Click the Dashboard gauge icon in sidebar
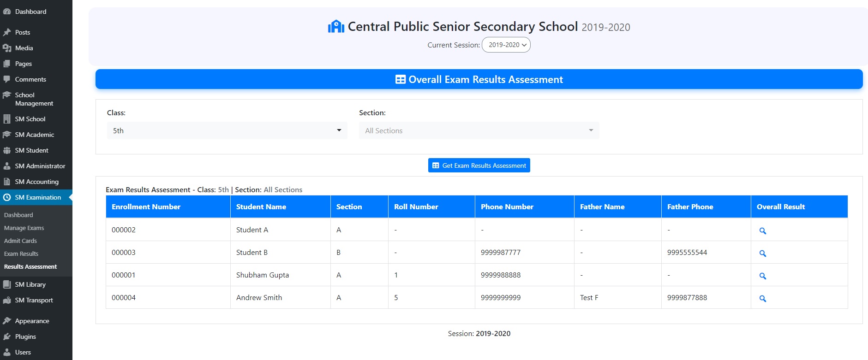868x360 pixels. coord(7,12)
